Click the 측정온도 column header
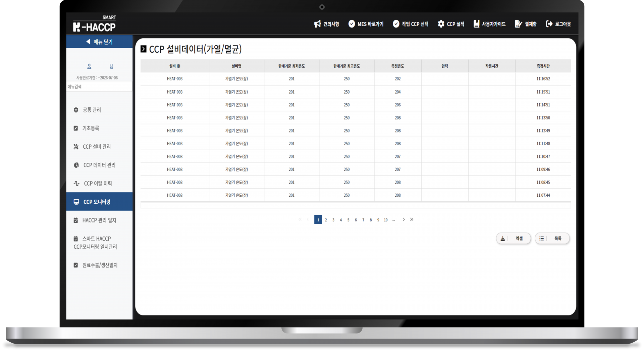The image size is (644, 351). tap(398, 66)
